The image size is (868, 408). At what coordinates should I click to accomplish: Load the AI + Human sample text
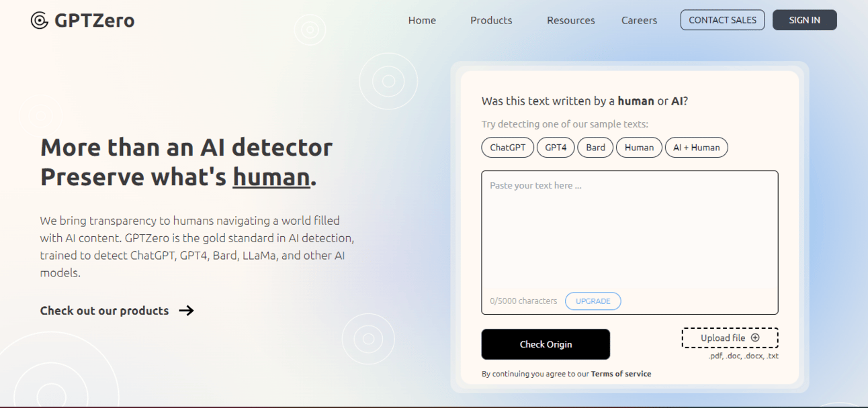click(696, 148)
